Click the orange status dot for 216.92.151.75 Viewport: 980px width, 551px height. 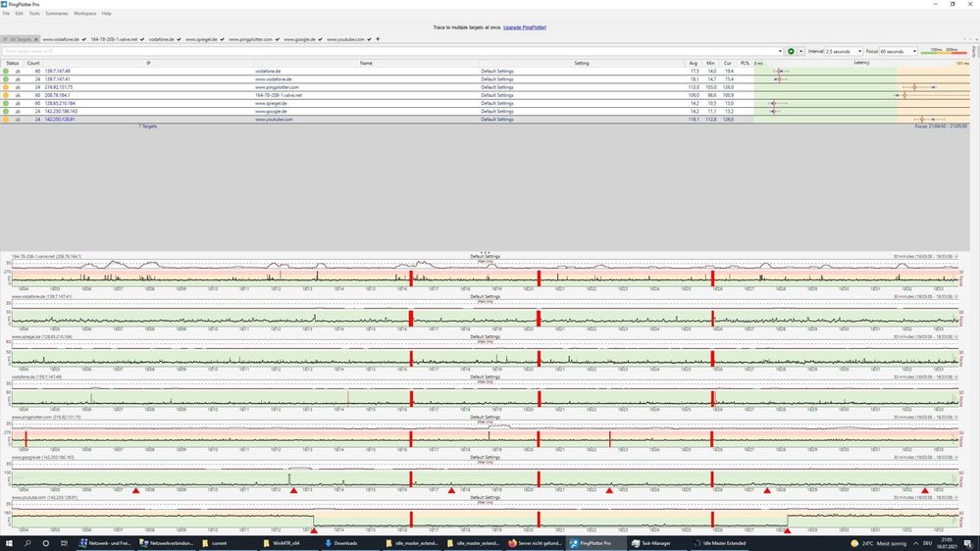point(6,87)
